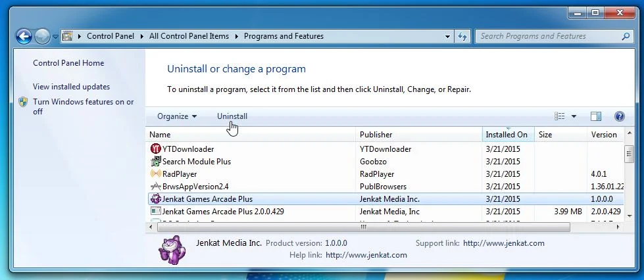Select the YTDownloader name text
Image resolution: width=644 pixels, height=280 pixels.
click(188, 149)
